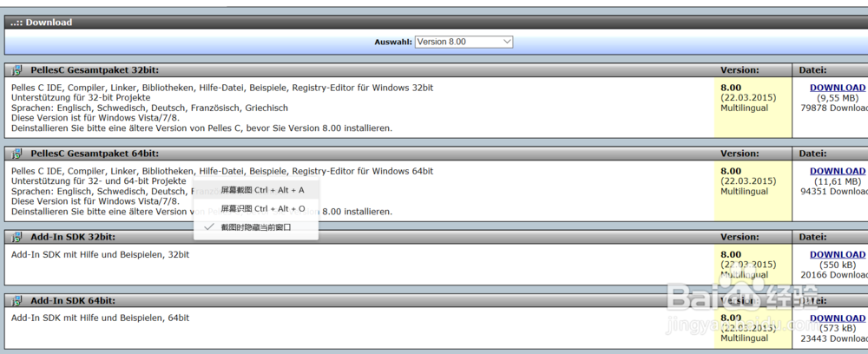868x354 pixels.
Task: Choose 屏幕截图 Ctrl+Alt+A in context menu
Action: 256,190
